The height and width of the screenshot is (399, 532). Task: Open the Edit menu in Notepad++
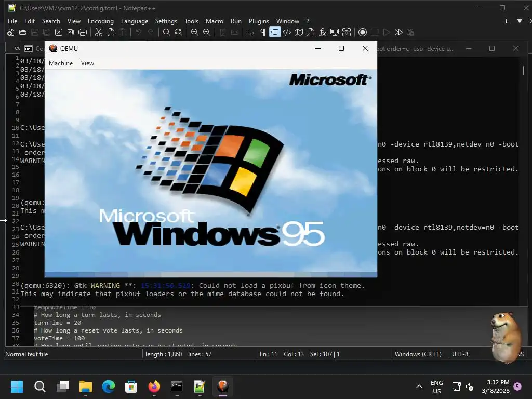coord(30,21)
